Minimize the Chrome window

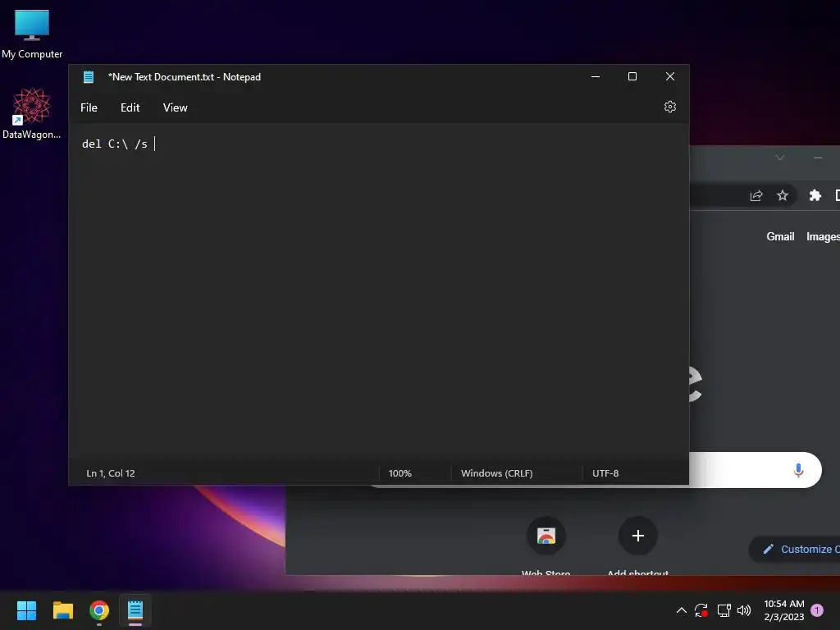pos(818,157)
